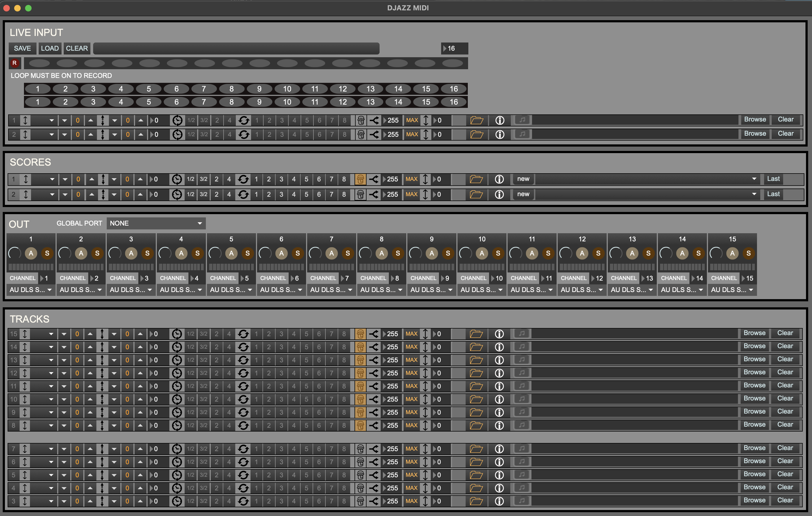Open folder icon in Scores row 2
Screen dimensions: 812x516
(476, 195)
